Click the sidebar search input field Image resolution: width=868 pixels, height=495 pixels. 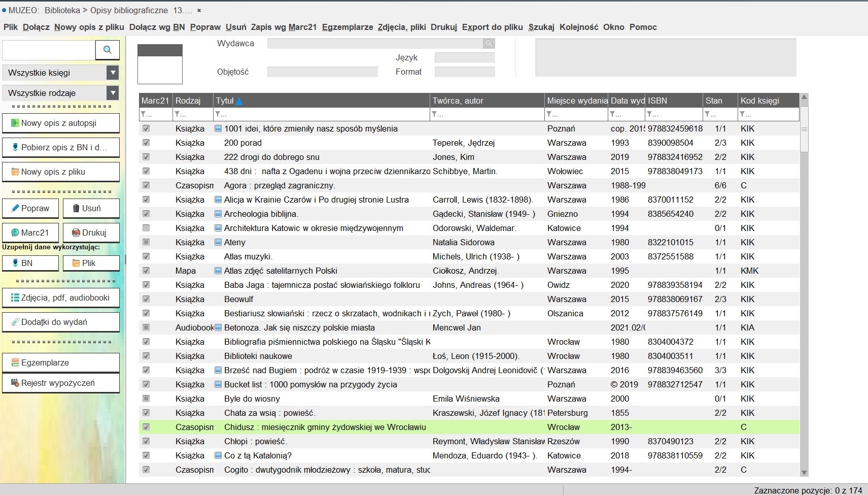pyautogui.click(x=49, y=50)
